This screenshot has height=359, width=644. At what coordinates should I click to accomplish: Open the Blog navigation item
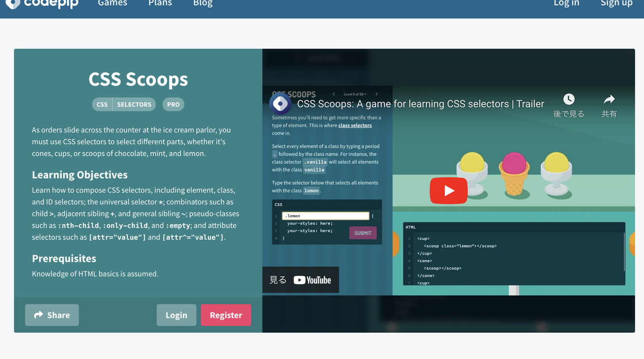[x=203, y=3]
